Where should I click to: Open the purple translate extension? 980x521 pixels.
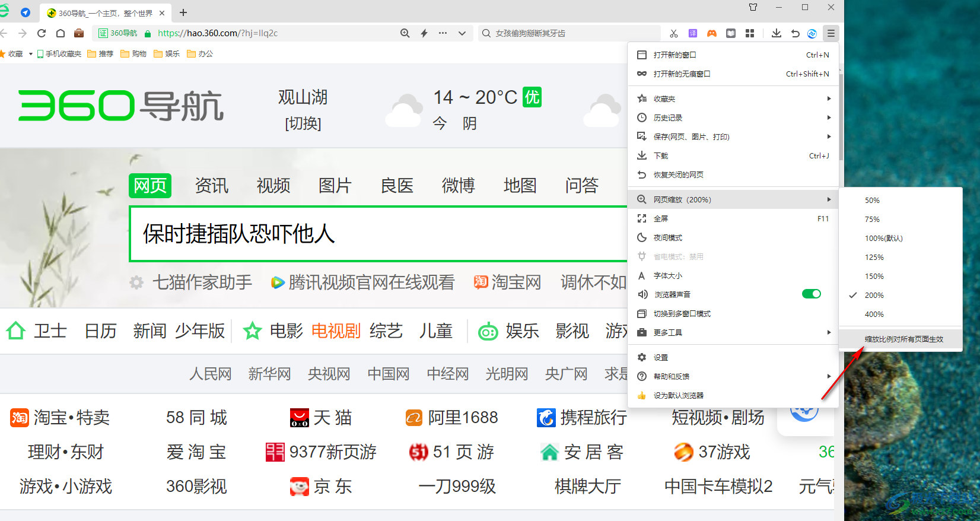[x=692, y=33]
